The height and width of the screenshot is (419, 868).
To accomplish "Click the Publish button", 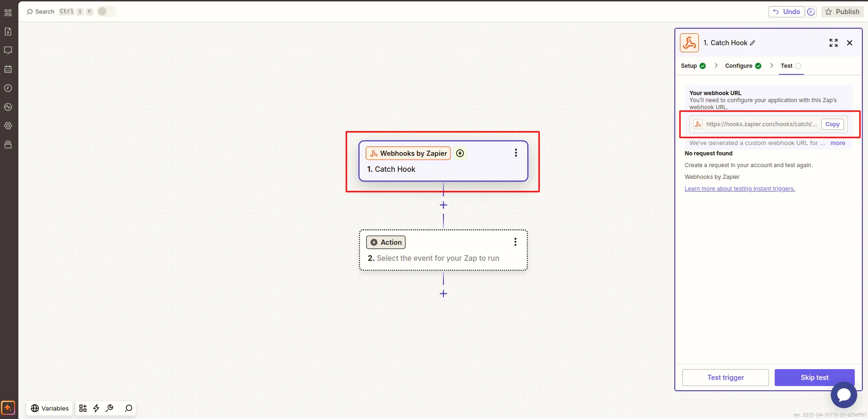I will (x=843, y=12).
